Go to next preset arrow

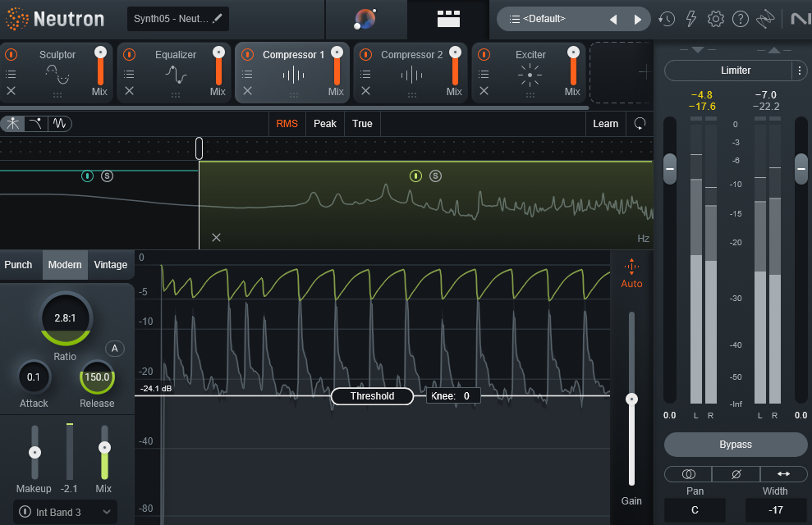coord(638,20)
